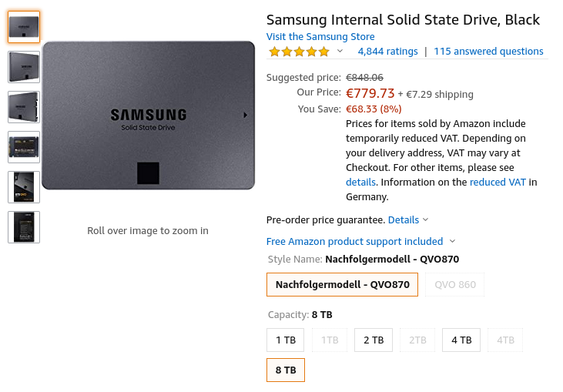Open the reduced VAT information link
The image size is (563, 392).
pos(498,183)
